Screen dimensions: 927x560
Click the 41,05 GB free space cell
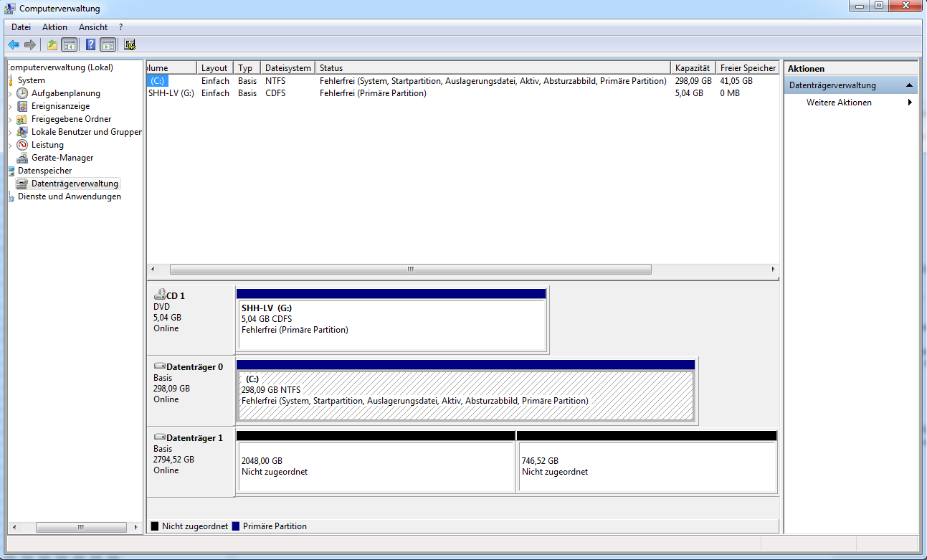pyautogui.click(x=736, y=81)
